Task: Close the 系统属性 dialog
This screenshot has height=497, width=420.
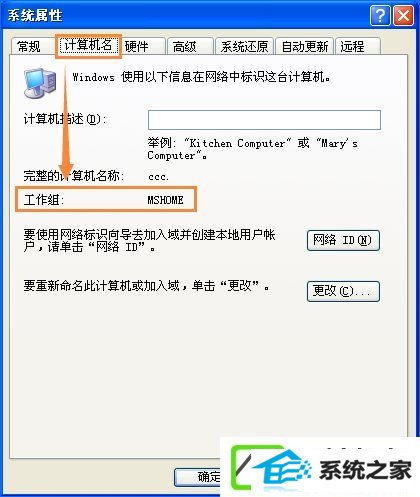Action: click(x=403, y=15)
